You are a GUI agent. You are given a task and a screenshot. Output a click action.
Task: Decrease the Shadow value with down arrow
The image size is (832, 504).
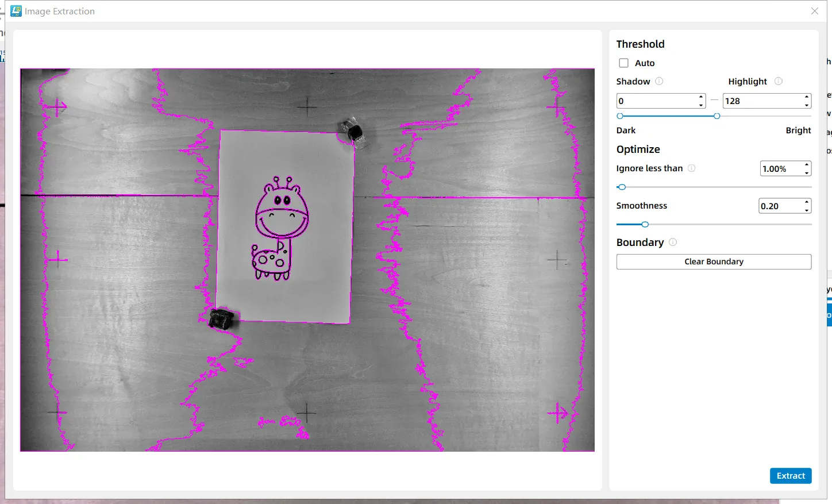(701, 105)
